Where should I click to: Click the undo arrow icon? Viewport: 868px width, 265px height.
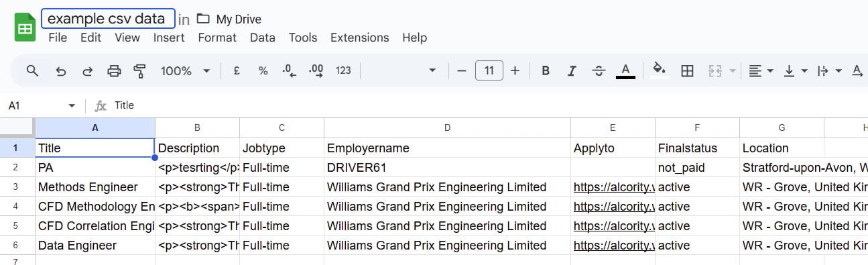click(x=61, y=70)
